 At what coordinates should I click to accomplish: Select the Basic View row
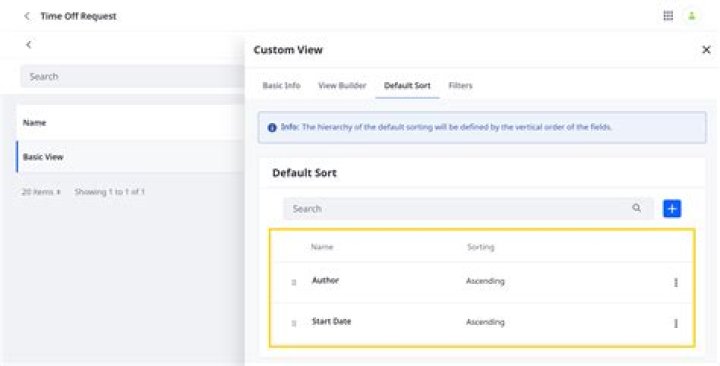[x=130, y=157]
